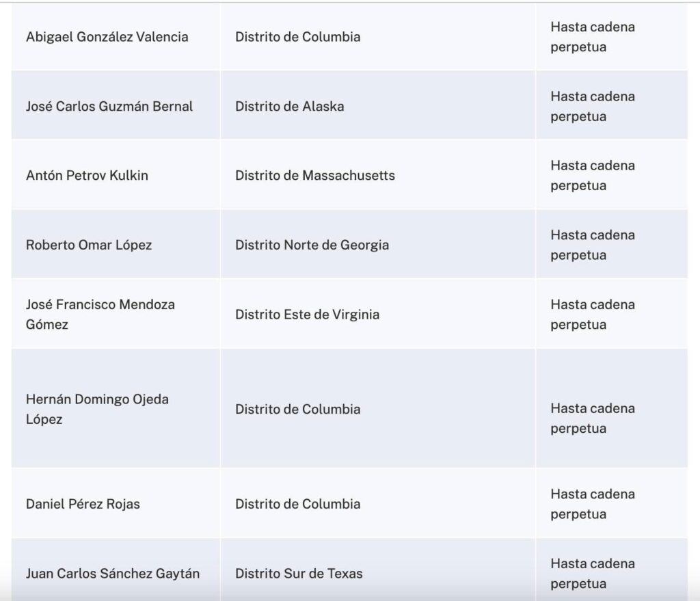Select the Juan Carlos Sánchez Gaytán cell
The height and width of the screenshot is (601, 700).
(113, 574)
